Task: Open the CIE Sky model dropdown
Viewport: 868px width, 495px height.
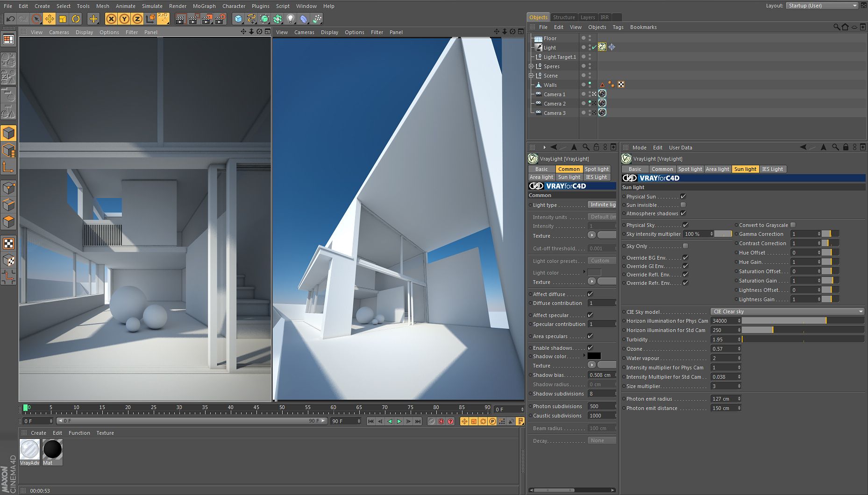Action: pyautogui.click(x=787, y=311)
